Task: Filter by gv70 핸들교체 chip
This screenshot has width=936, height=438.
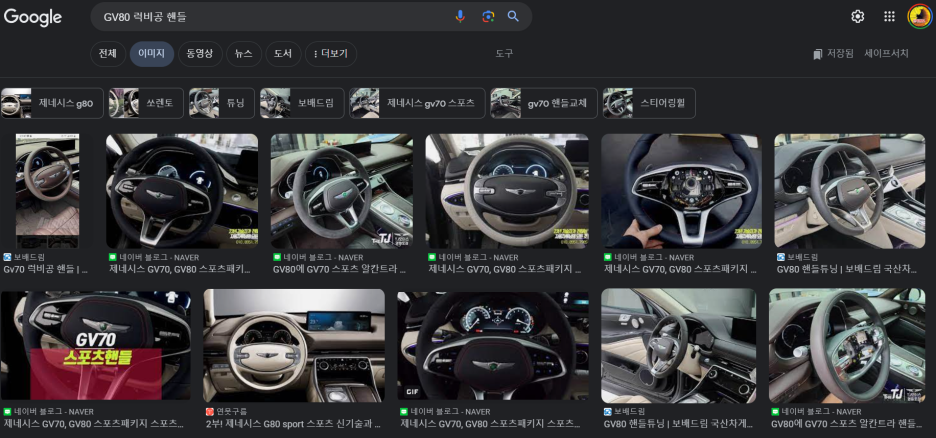Action: coord(544,103)
